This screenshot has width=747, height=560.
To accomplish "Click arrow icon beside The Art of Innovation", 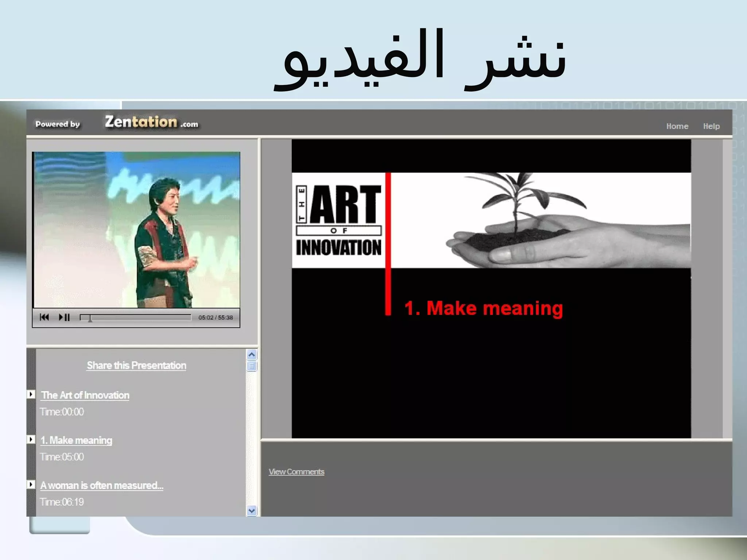I will pyautogui.click(x=31, y=394).
